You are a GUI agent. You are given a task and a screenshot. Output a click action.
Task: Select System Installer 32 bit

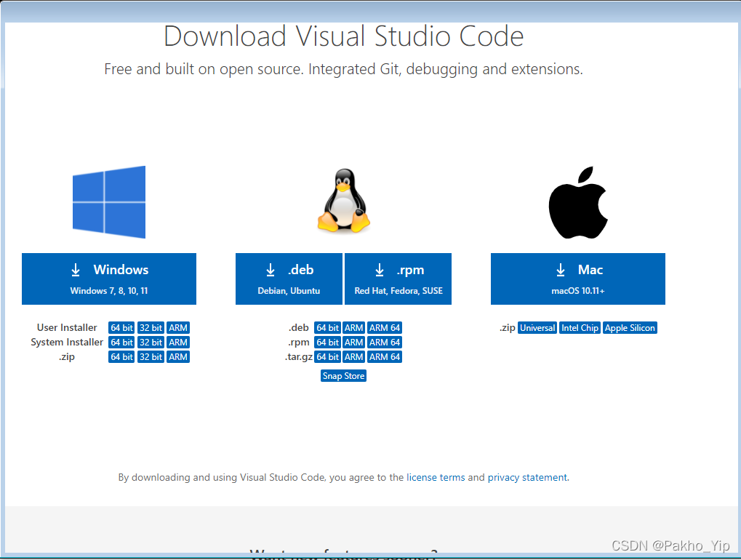tap(151, 342)
